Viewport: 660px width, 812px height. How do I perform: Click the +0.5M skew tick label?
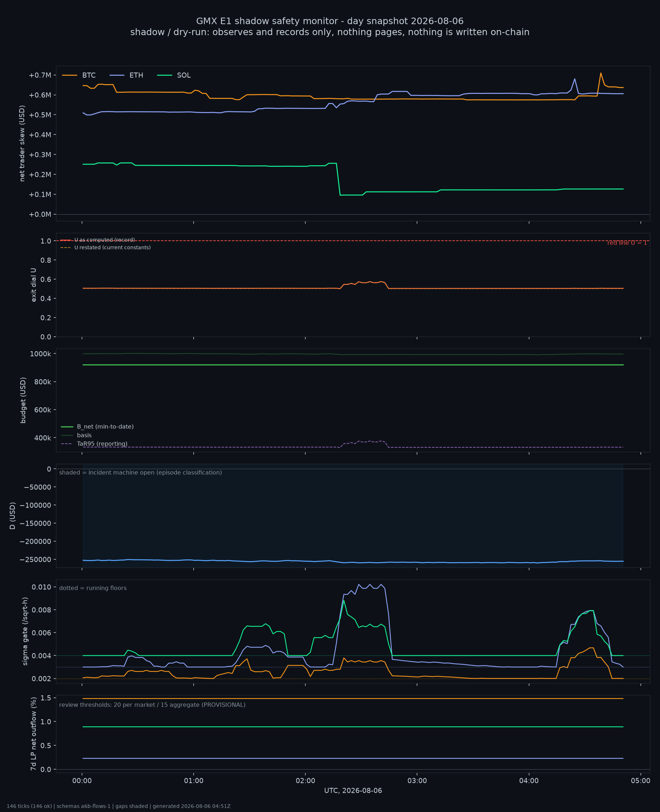(x=40, y=115)
